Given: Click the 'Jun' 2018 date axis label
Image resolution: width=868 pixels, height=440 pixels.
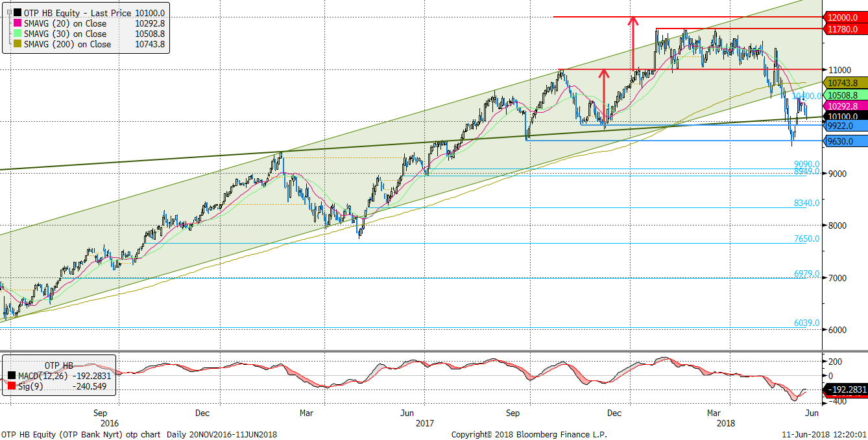Looking at the screenshot, I should pyautogui.click(x=810, y=412).
